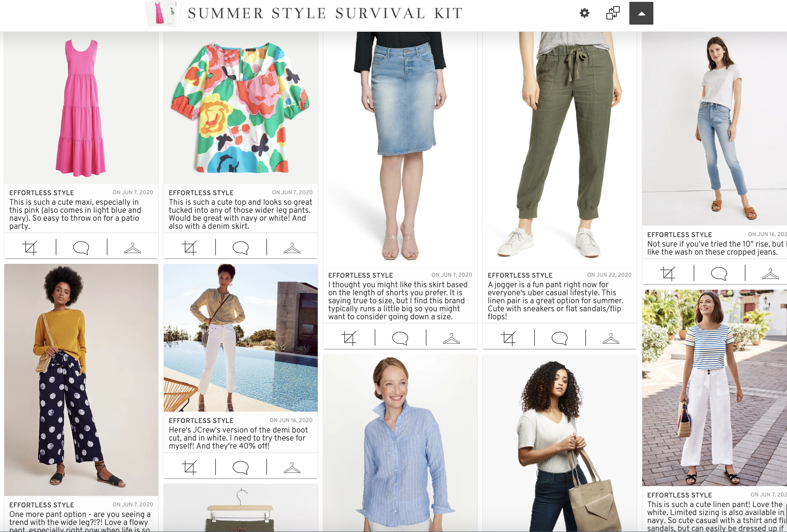Open the polka dot wide-leg pants image
The height and width of the screenshot is (532, 787).
pyautogui.click(x=81, y=380)
